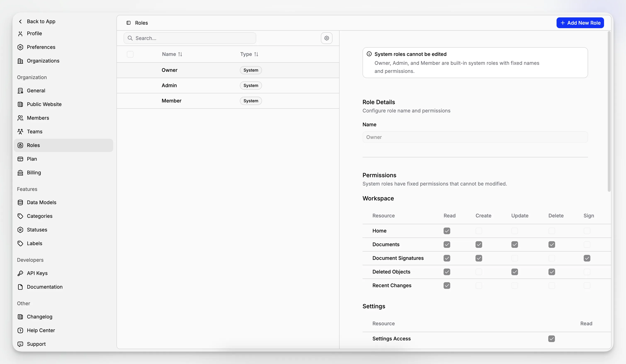Go to Preferences in sidebar
Screen dimensions: 626x364
pos(63,47)
